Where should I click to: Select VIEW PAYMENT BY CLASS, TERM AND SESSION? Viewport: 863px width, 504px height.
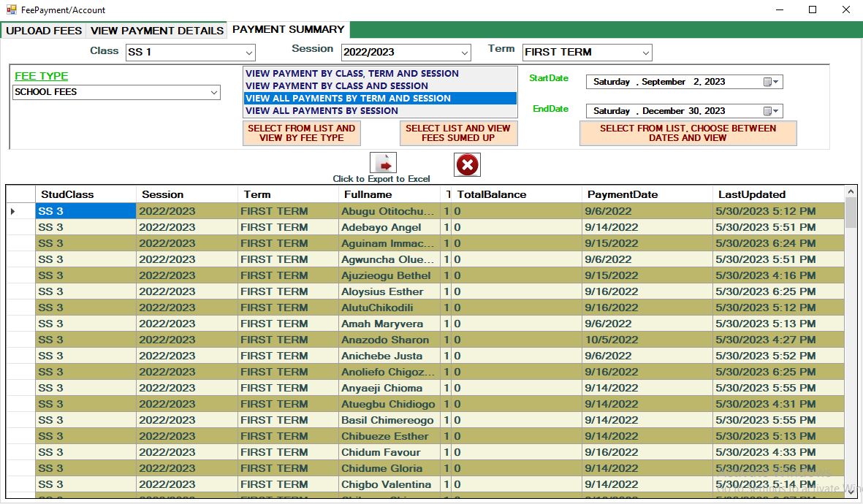(x=380, y=73)
